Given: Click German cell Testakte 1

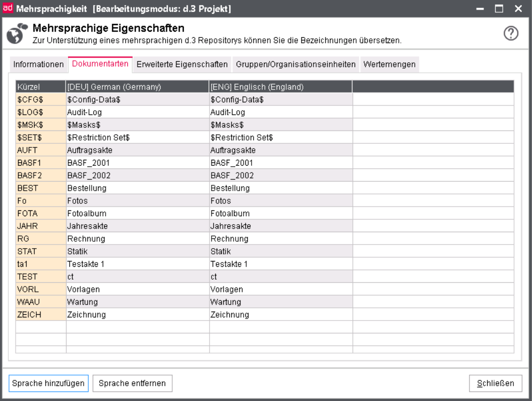Looking at the screenshot, I should click(x=138, y=264).
